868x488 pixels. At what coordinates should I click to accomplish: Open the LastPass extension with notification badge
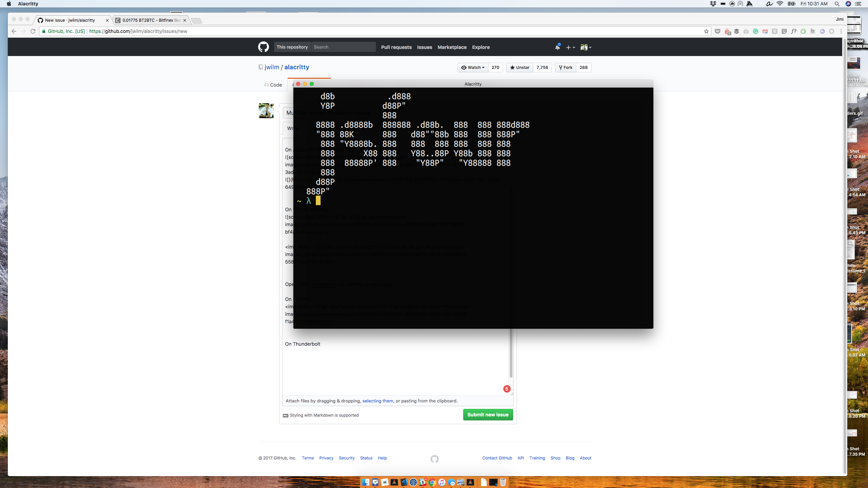click(x=727, y=31)
